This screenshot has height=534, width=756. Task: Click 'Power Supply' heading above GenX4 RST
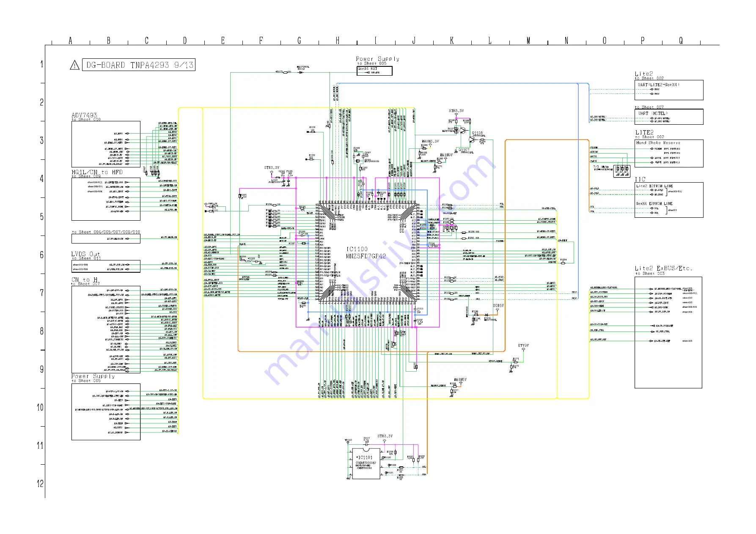pyautogui.click(x=378, y=59)
